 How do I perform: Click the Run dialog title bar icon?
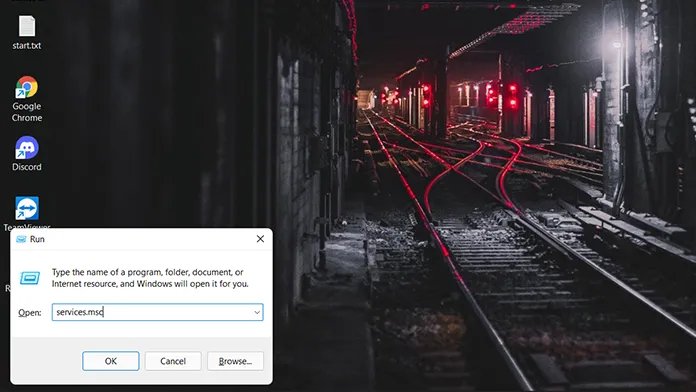(21, 239)
